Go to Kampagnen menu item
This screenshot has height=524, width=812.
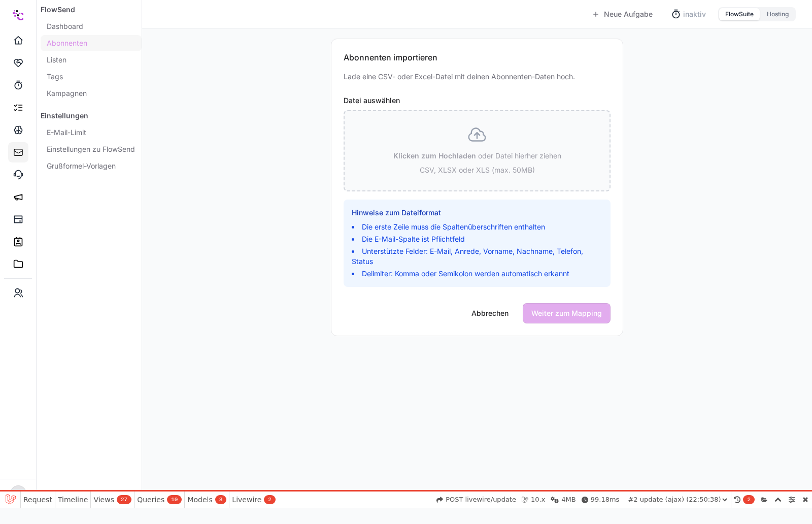(66, 93)
